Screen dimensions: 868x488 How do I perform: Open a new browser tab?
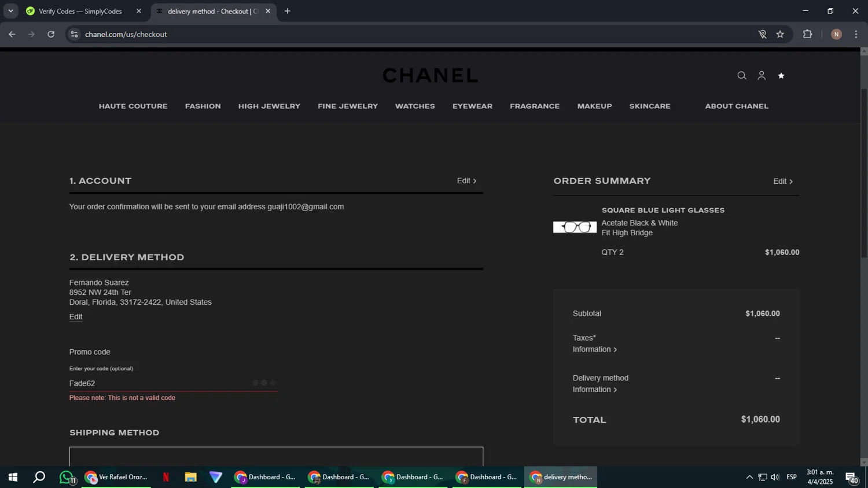pyautogui.click(x=288, y=11)
